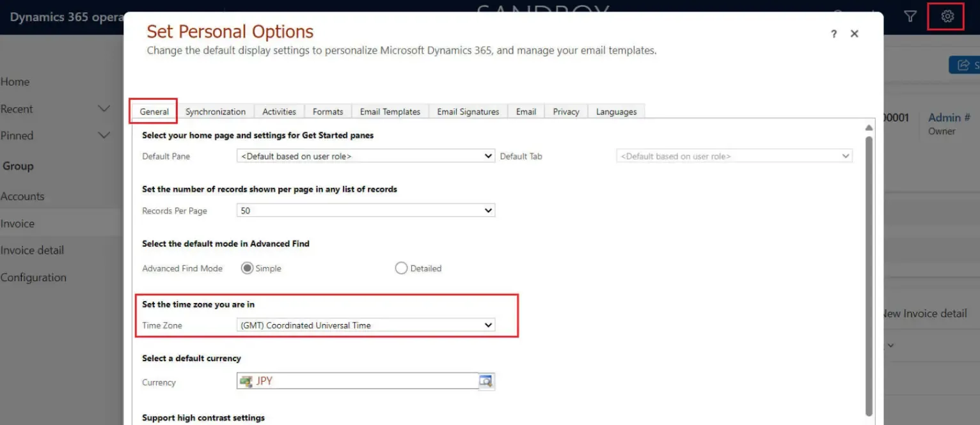The width and height of the screenshot is (980, 425).
Task: Go to Home in sidebar
Action: pyautogui.click(x=15, y=82)
